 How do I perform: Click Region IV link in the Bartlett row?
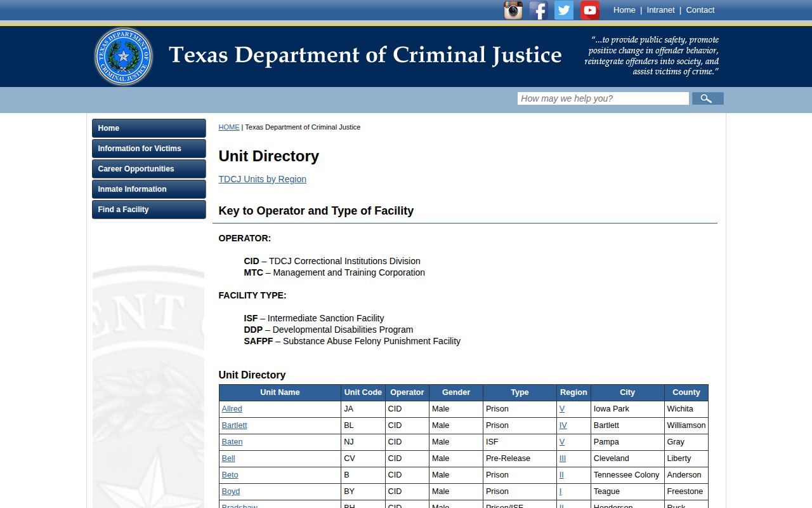click(563, 425)
